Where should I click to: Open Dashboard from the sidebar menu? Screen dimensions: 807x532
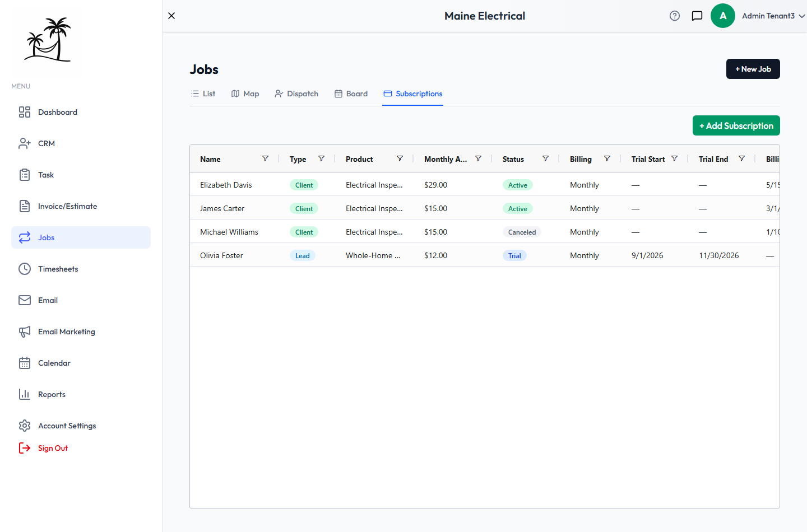coord(81,112)
